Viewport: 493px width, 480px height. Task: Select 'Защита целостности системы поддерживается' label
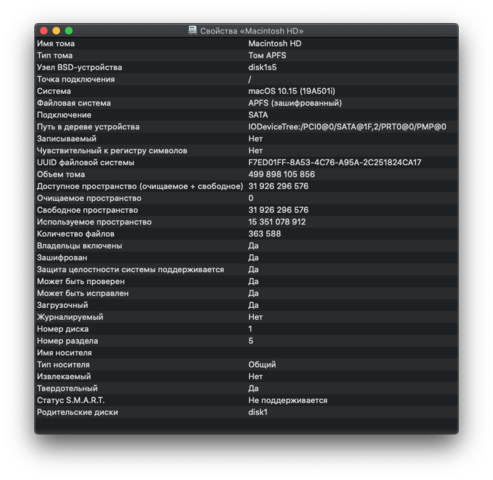pos(130,270)
